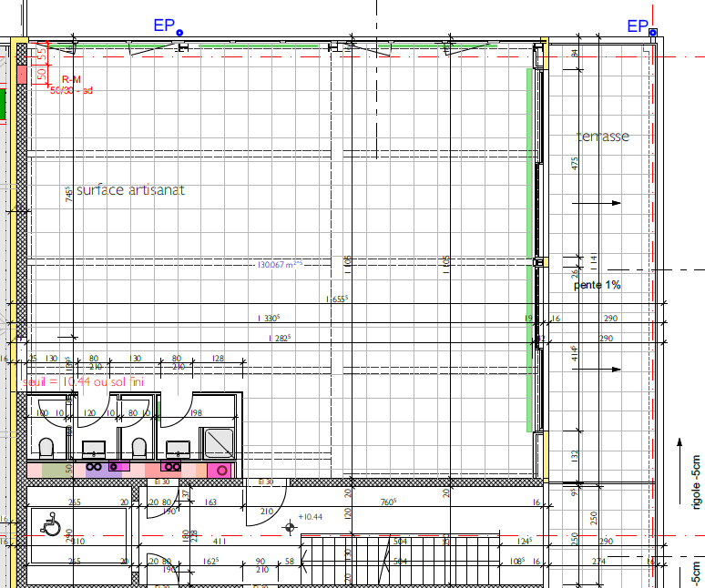
Task: Click the level marker crosshair beside +10.44
Action: [x=291, y=525]
